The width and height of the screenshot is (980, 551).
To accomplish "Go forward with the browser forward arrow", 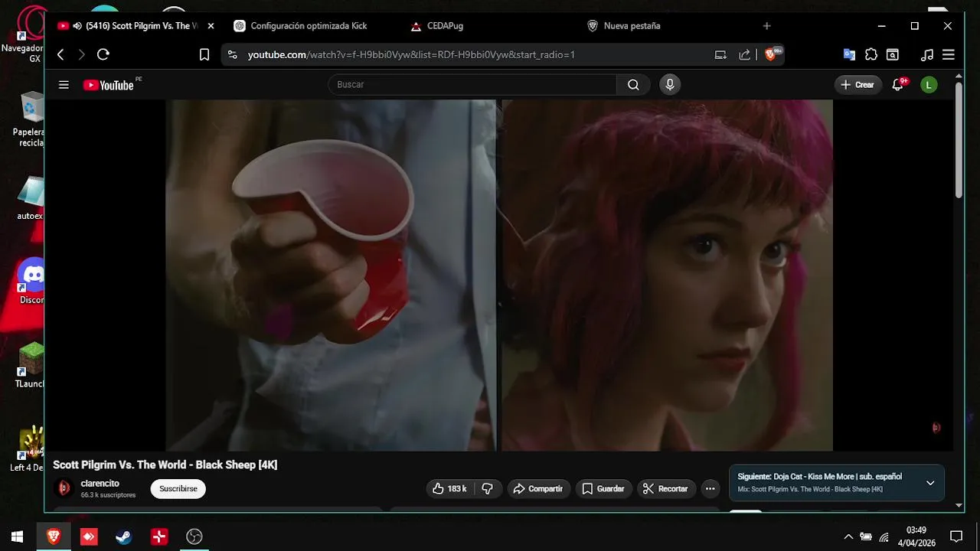I will coord(82,54).
